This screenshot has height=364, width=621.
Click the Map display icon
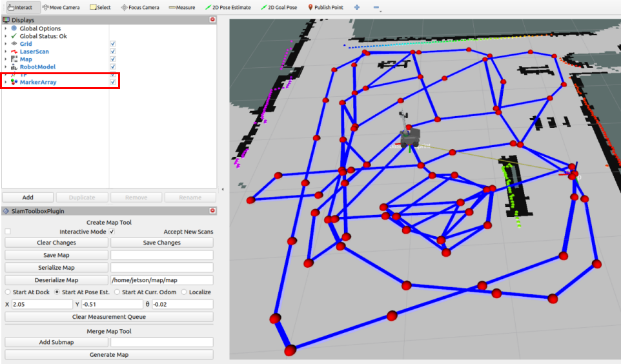click(x=14, y=59)
